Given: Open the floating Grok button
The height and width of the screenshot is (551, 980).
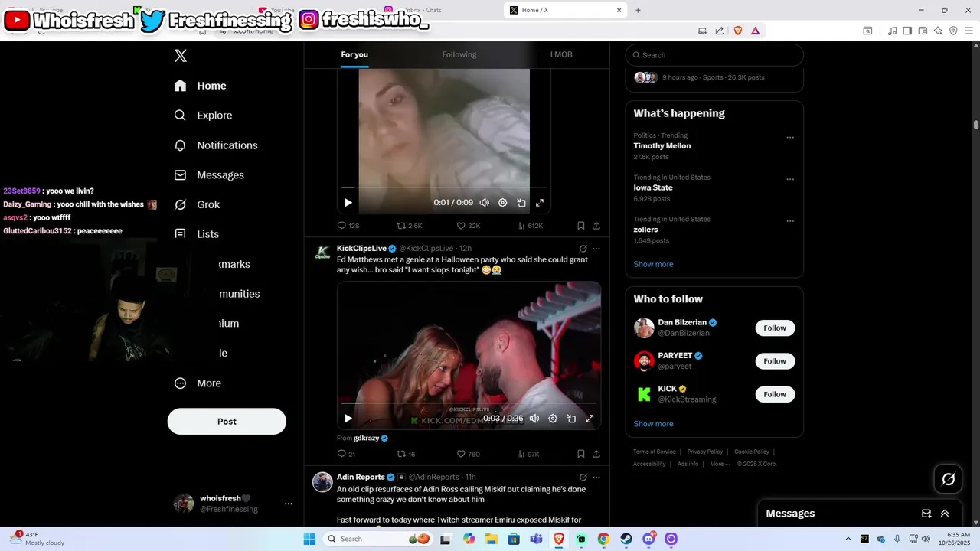Looking at the screenshot, I should tap(948, 479).
